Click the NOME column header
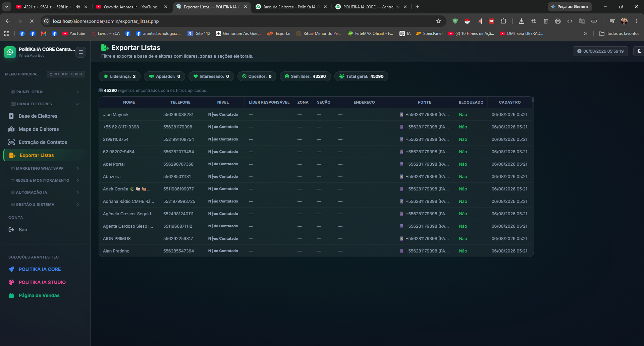 pyautogui.click(x=129, y=102)
